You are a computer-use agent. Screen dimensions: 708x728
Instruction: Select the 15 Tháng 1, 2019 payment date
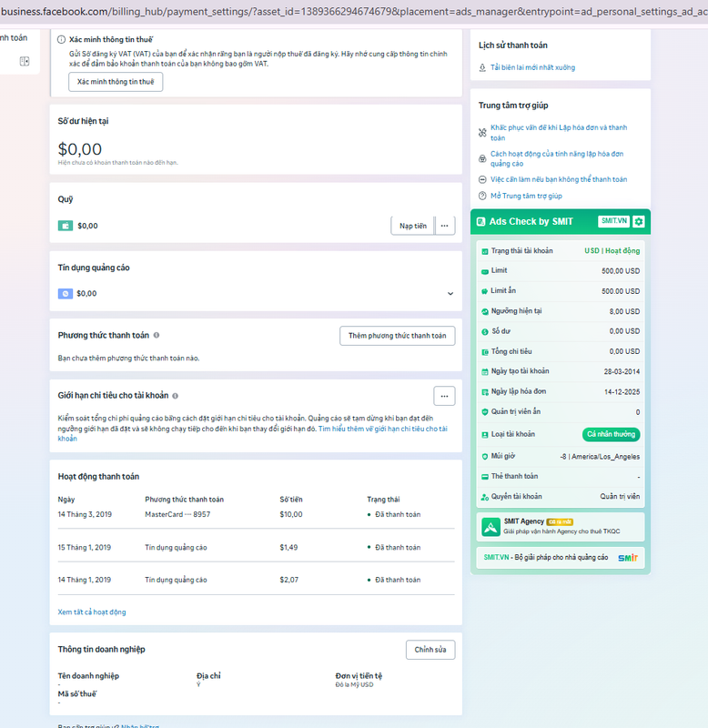pos(85,548)
